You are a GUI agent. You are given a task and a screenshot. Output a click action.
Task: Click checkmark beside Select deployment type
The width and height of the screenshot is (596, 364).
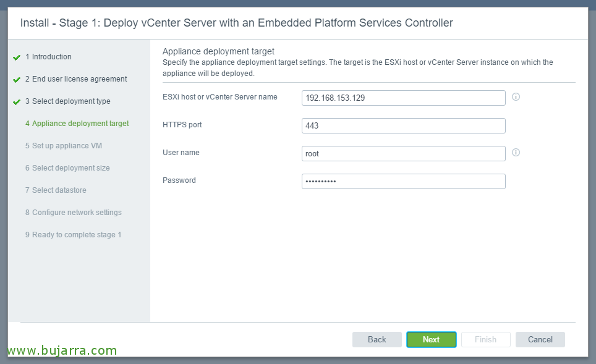tap(17, 102)
